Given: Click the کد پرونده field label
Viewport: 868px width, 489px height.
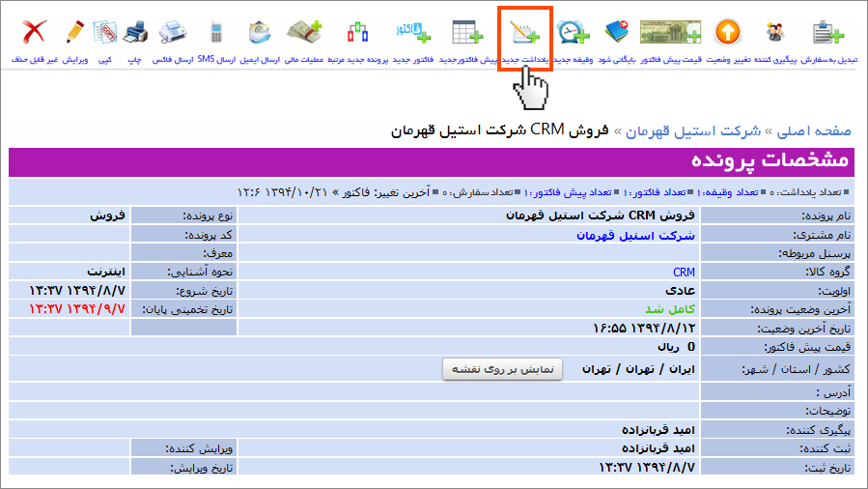Looking at the screenshot, I should (x=209, y=236).
